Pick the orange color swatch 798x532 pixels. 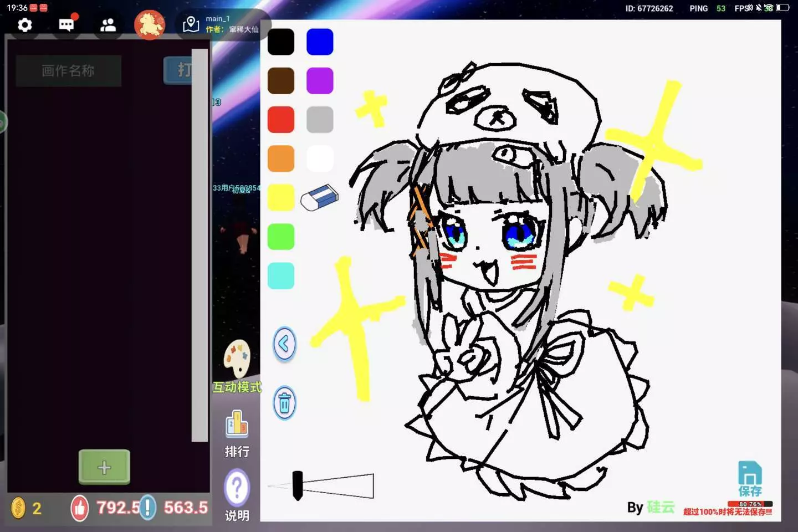tap(281, 159)
